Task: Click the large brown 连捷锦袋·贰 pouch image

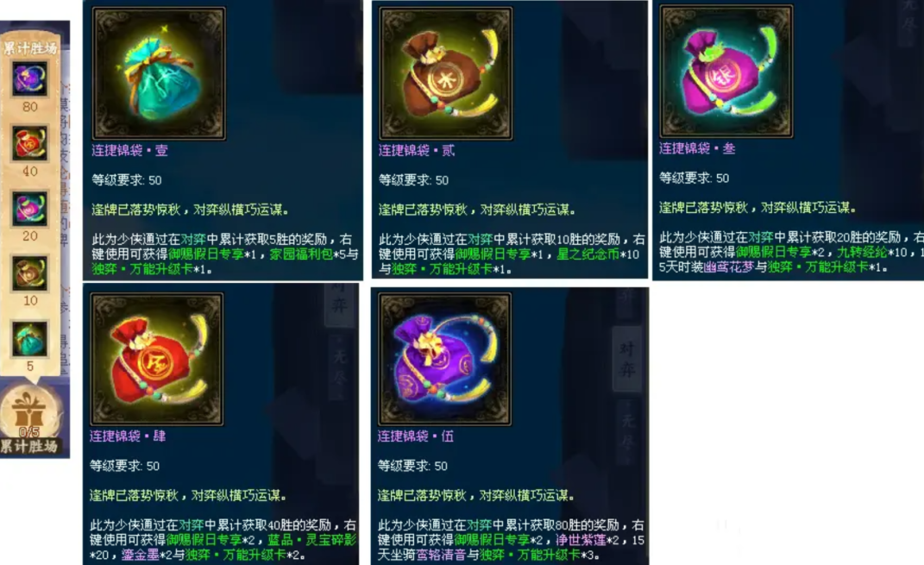Action: click(x=445, y=73)
